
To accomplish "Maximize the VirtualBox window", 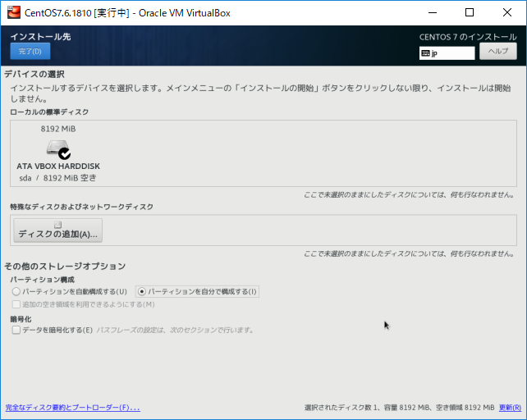I will pos(470,13).
